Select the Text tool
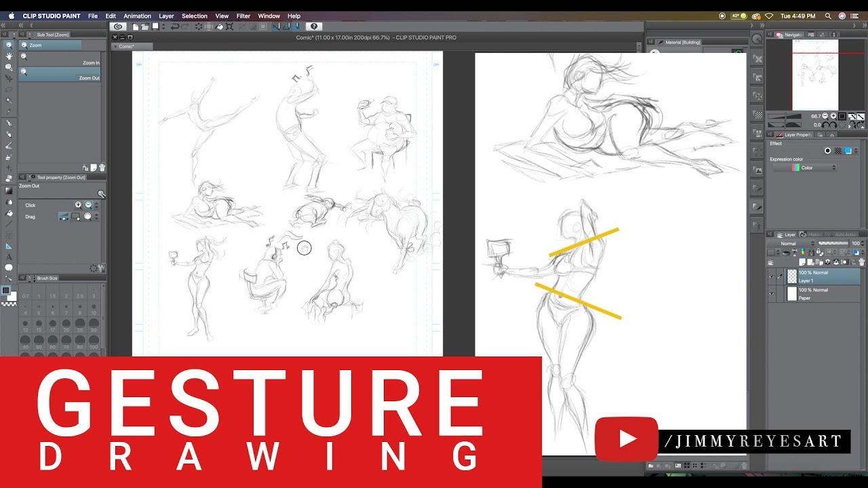 [x=9, y=256]
